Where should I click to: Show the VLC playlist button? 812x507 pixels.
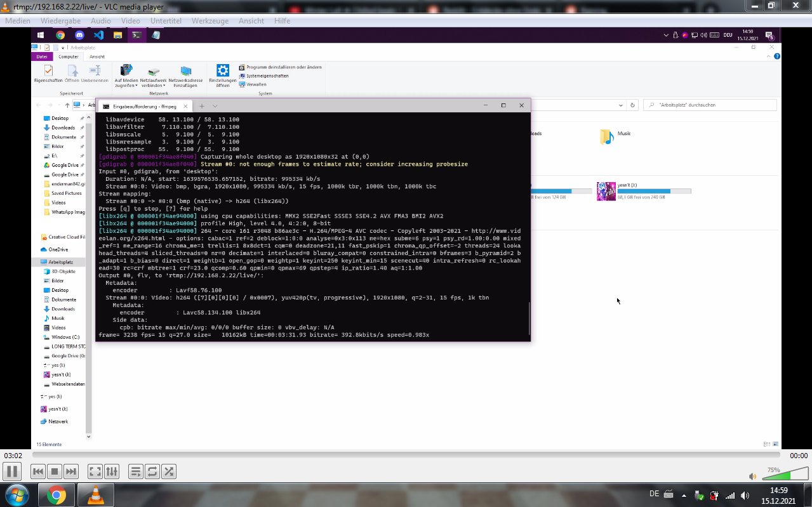pos(136,471)
